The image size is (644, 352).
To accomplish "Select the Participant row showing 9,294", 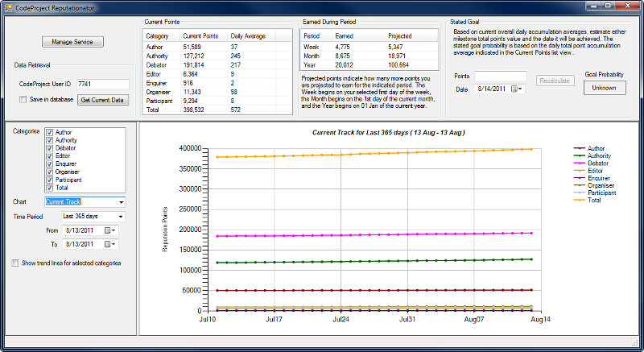I will point(217,101).
